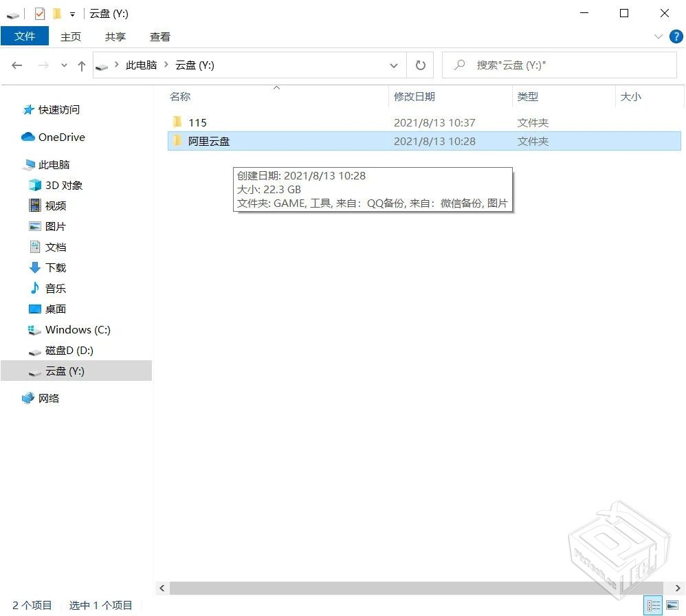Click the back navigation arrow

coord(17,65)
